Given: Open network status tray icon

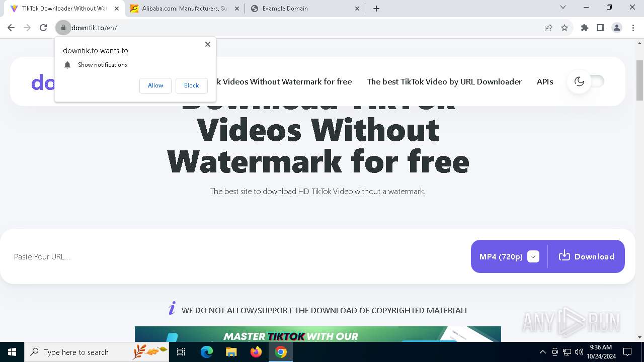Looking at the screenshot, I should tap(567, 352).
